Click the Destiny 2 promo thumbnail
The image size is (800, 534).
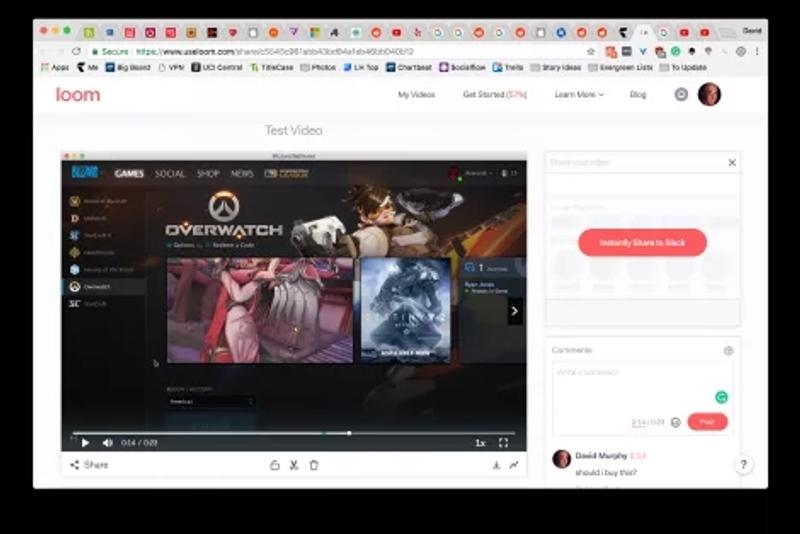pos(406,310)
